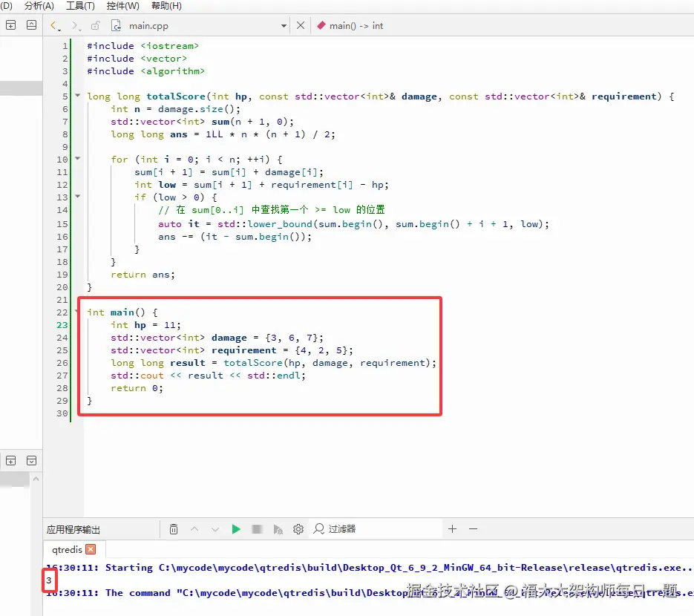Click the small up chevron in lower sidebar
Viewport: 694px width, 616px height.
point(36,479)
